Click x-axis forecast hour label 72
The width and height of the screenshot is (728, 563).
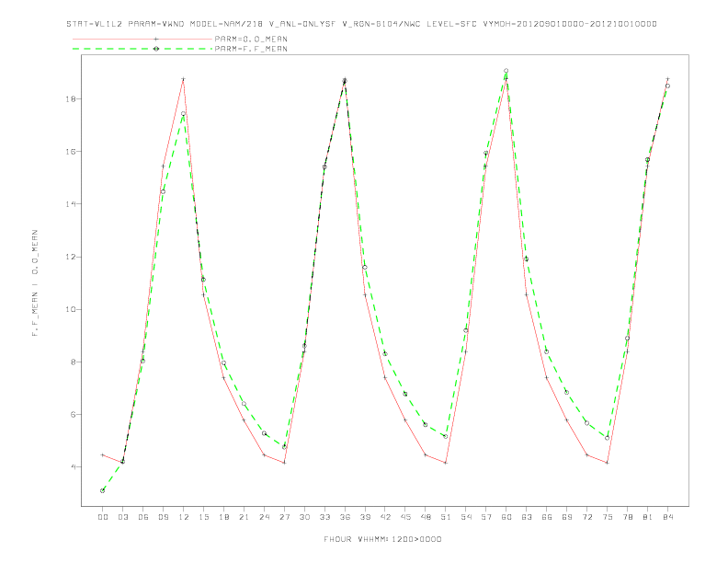587,517
